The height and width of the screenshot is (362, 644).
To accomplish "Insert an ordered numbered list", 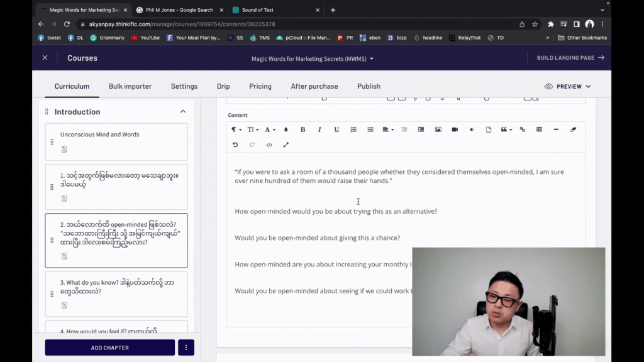I will pos(353,129).
